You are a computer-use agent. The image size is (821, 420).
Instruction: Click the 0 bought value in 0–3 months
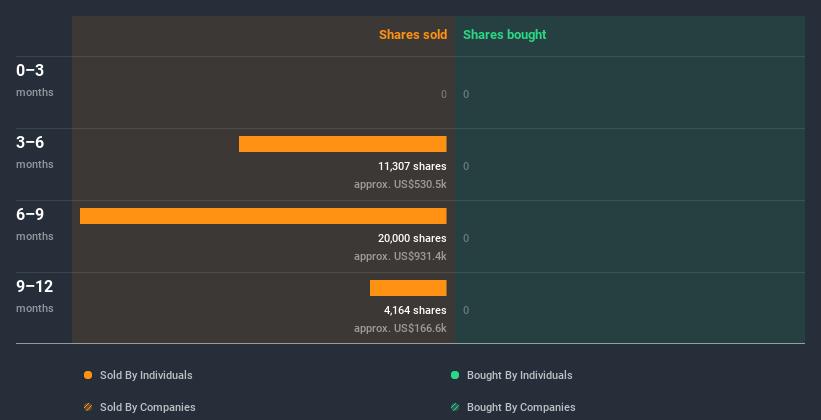[466, 94]
